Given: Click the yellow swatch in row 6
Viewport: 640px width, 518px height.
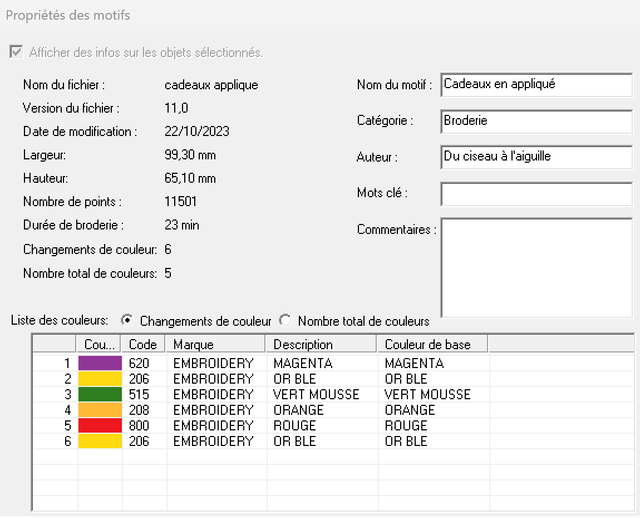Looking at the screenshot, I should (x=100, y=441).
